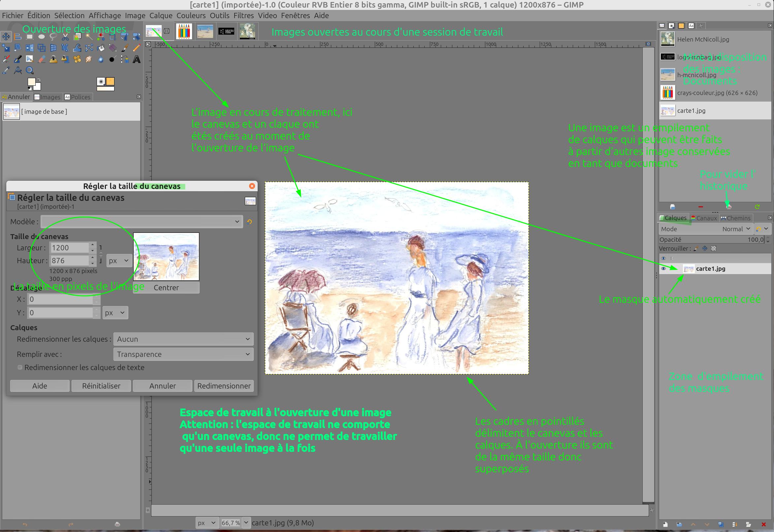Open zoom percentage dropdown arrow
The height and width of the screenshot is (532, 774).
pos(246,523)
